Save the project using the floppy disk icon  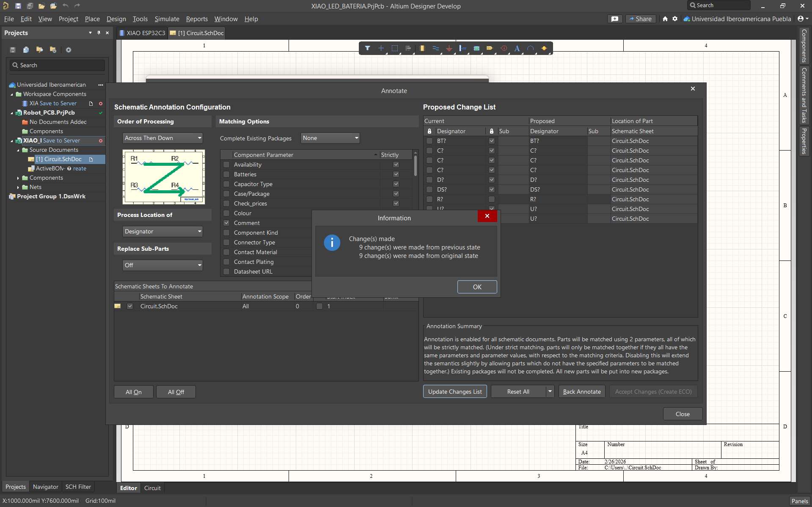(x=18, y=6)
